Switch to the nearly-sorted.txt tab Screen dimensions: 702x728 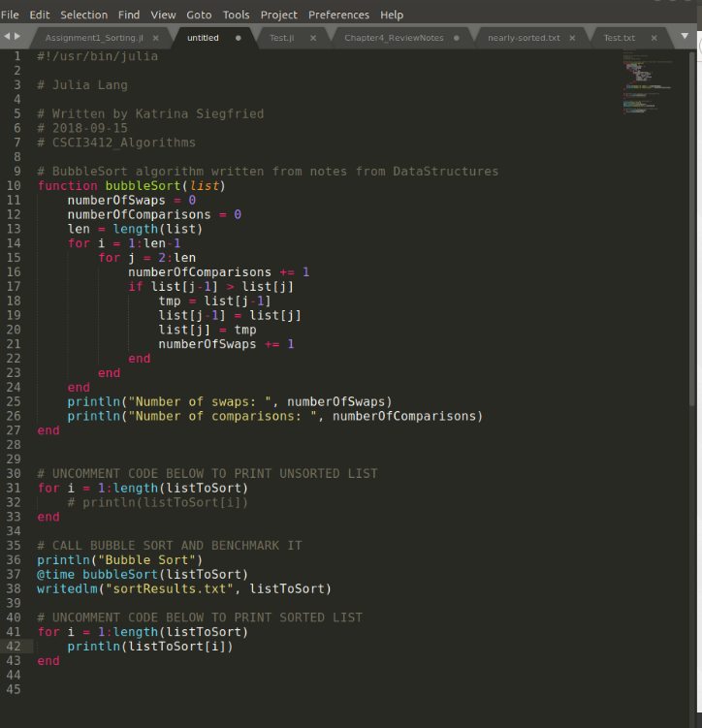(524, 38)
